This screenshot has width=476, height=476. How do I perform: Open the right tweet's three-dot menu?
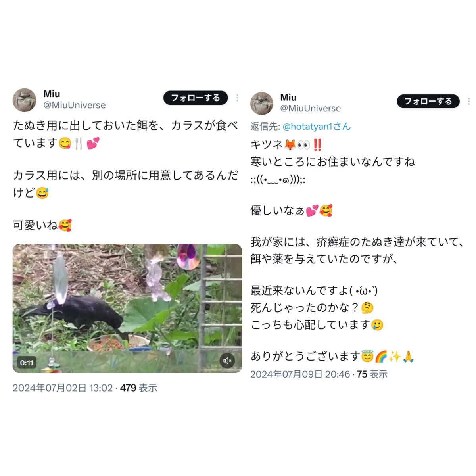coord(469,101)
